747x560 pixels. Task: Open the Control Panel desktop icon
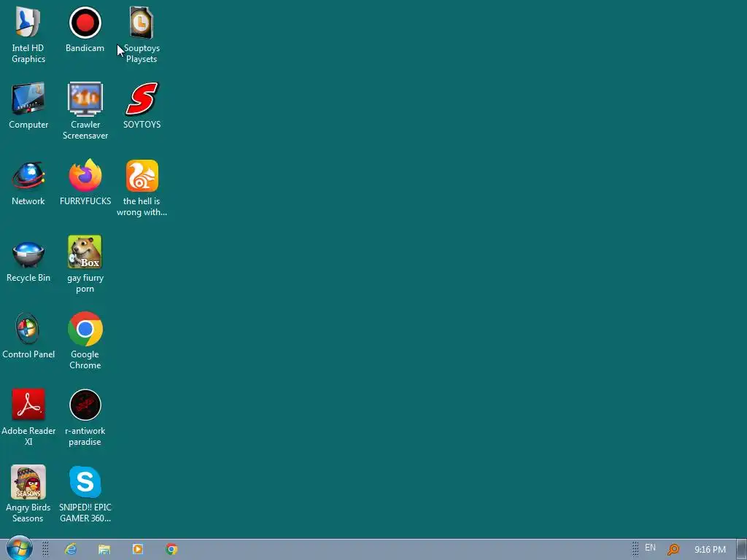tap(28, 335)
